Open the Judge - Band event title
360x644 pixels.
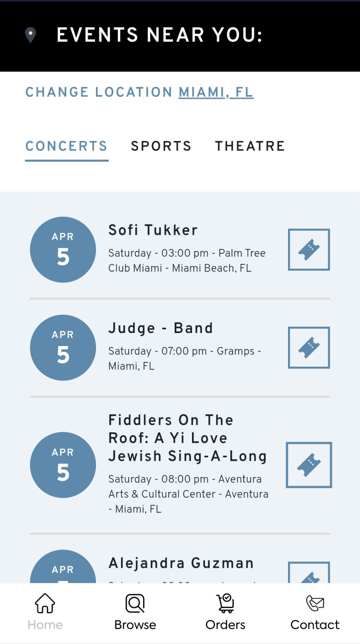pos(161,328)
